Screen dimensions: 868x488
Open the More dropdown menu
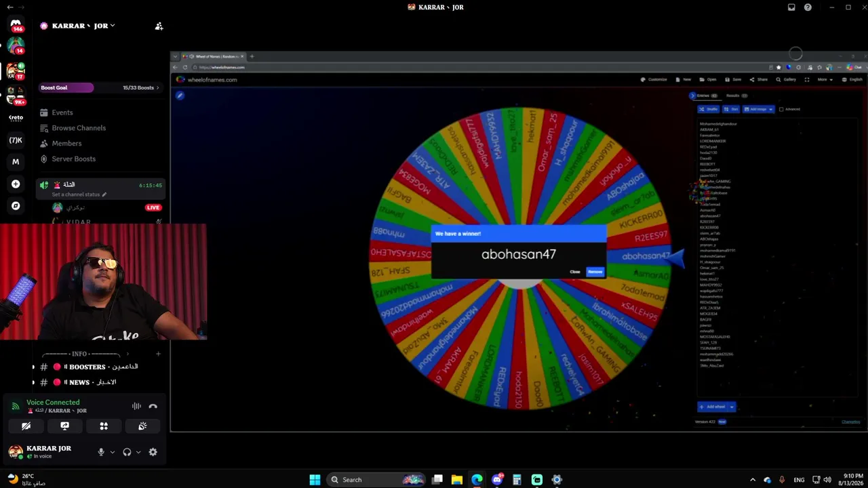click(x=824, y=79)
